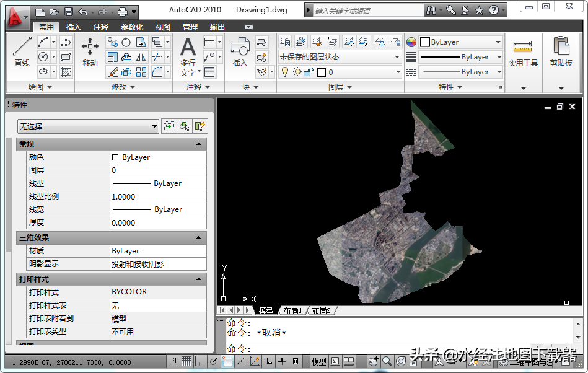Click the Quick Select icon in Properties palette

[x=200, y=126]
